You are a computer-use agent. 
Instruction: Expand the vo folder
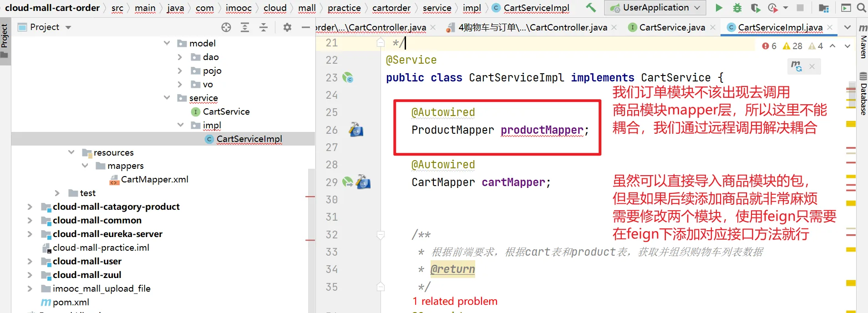pyautogui.click(x=180, y=84)
